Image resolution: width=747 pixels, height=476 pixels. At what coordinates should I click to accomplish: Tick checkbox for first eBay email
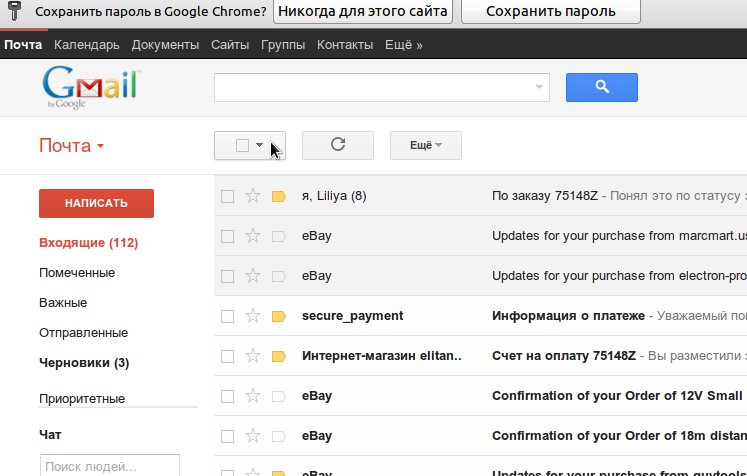click(227, 236)
